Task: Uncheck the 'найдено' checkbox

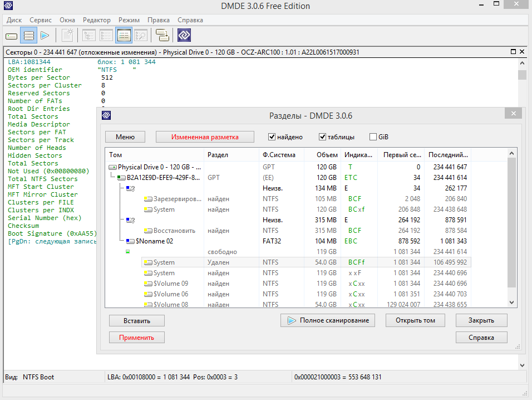Action: coord(272,137)
